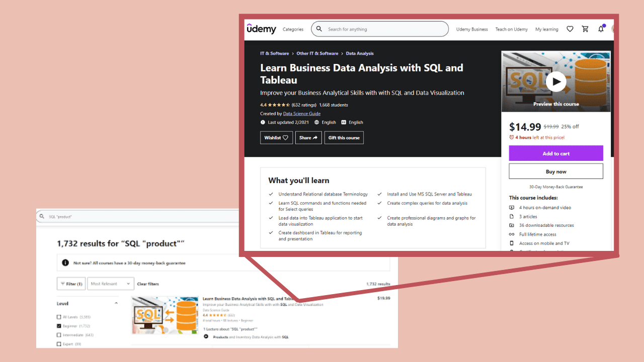Open the Categories dropdown
Viewport: 644px width, 362px height.
pyautogui.click(x=293, y=29)
